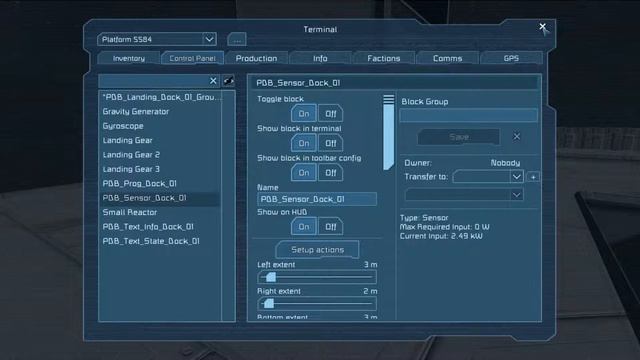Clear the block search filter X
This screenshot has width=640, height=360.
click(x=213, y=81)
